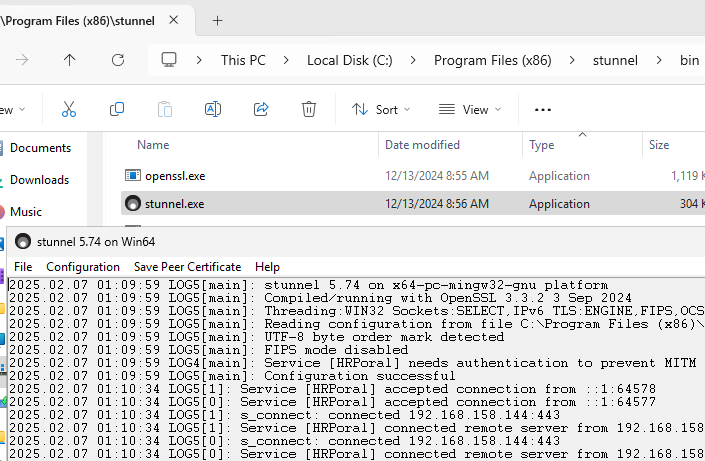Click the Share icon in toolbar
The width and height of the screenshot is (705, 461).
(261, 109)
